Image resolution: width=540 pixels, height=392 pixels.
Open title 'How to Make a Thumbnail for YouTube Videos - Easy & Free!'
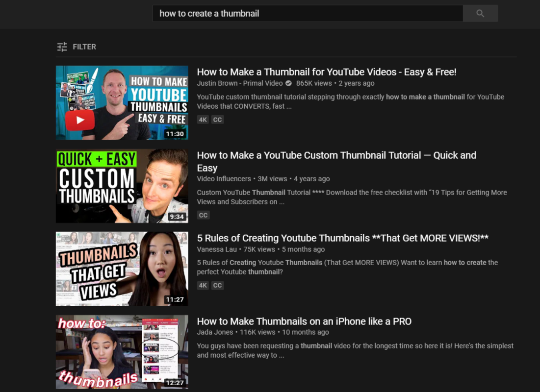pos(327,72)
